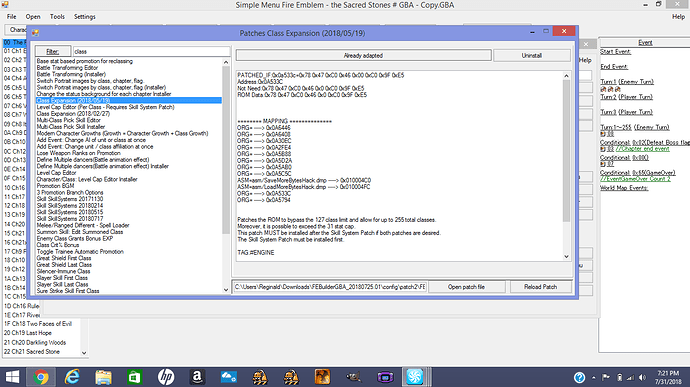This screenshot has height=387, width=690.
Task: Open the Windows Start menu
Action: pos(12,377)
